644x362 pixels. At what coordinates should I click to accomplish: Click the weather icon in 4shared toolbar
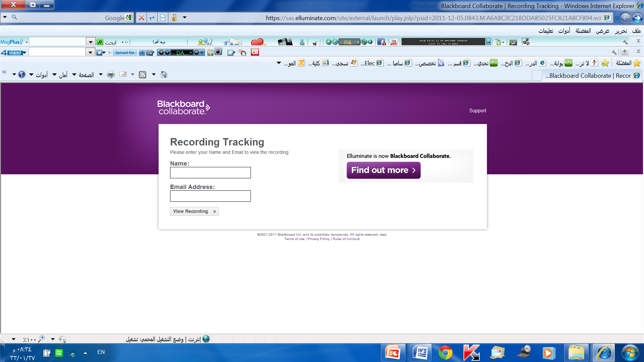pyautogui.click(x=210, y=52)
